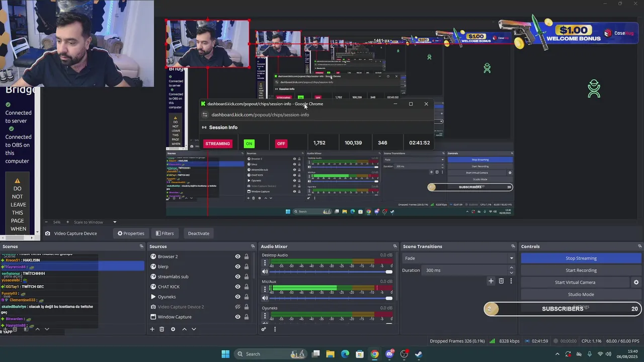Toggle lock on CHAT KICK source

247,287
